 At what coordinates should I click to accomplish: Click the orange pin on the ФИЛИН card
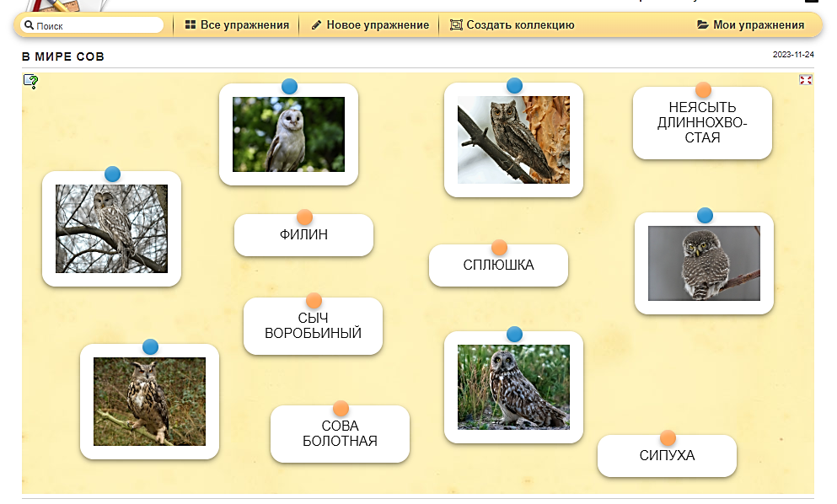coord(304,217)
